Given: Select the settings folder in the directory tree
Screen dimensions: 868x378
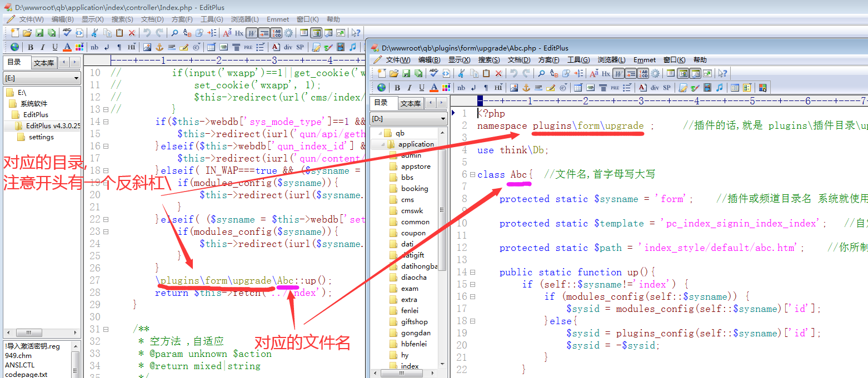Looking at the screenshot, I should pyautogui.click(x=41, y=137).
